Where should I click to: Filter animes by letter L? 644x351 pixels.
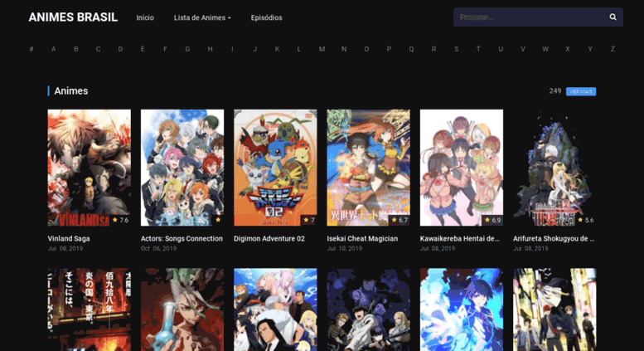coord(299,49)
